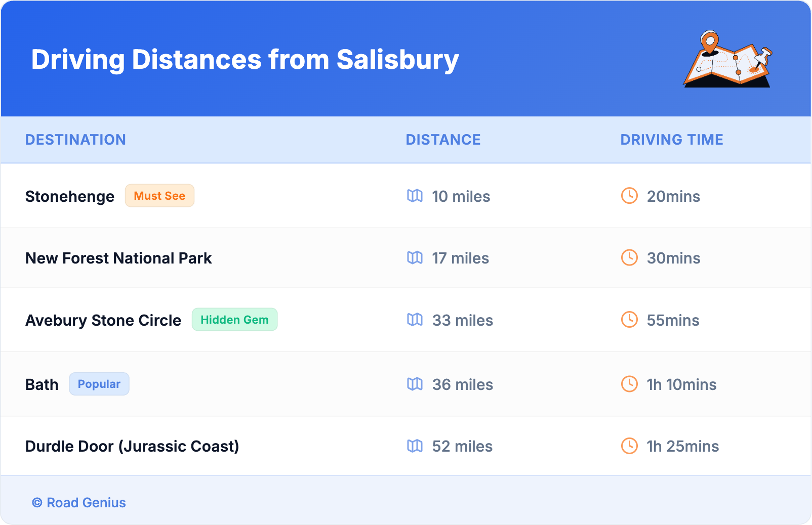The height and width of the screenshot is (525, 812).
Task: Click the Distance column header
Action: pos(443,140)
